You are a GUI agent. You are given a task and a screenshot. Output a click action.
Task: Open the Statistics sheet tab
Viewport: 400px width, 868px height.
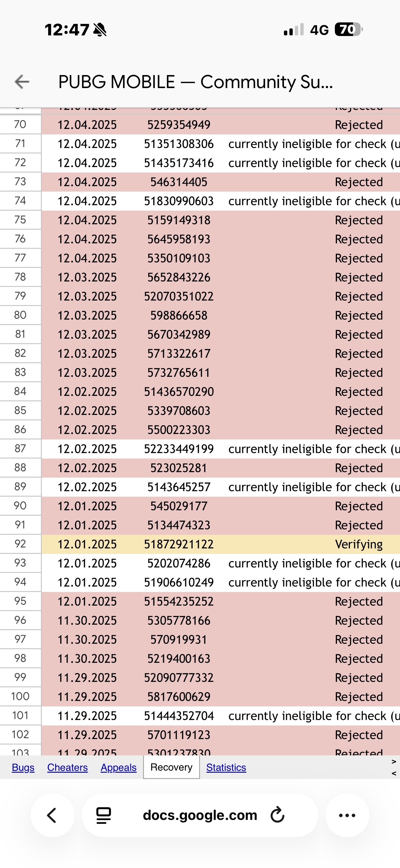click(x=226, y=767)
